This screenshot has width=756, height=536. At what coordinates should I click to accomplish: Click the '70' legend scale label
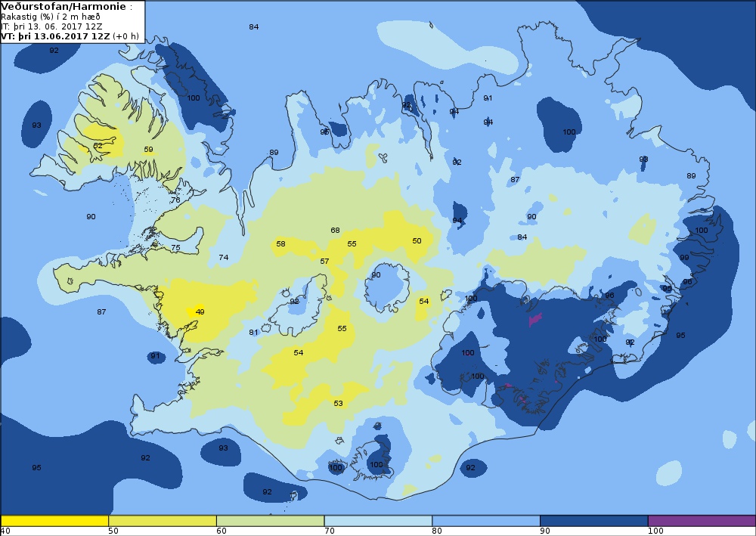(330, 531)
